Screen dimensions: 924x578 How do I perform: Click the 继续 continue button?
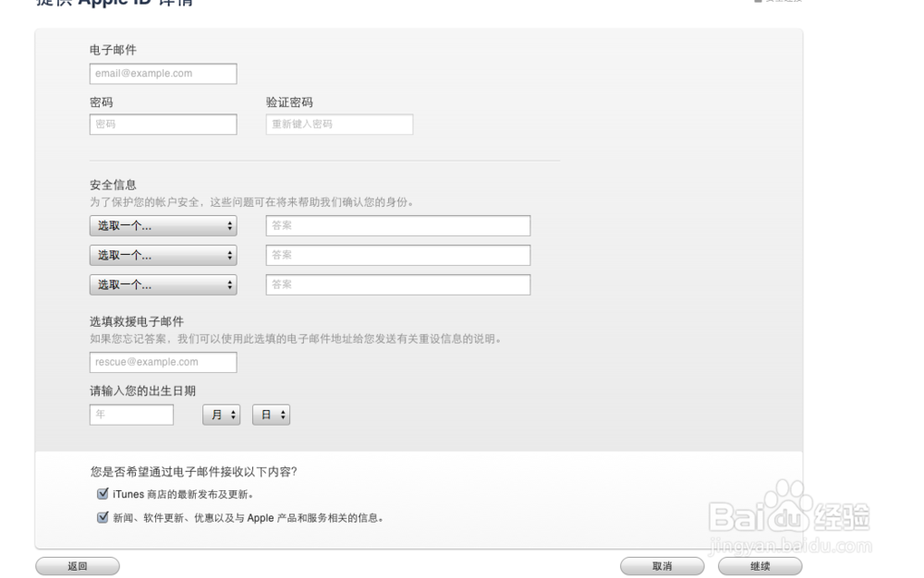click(760, 566)
